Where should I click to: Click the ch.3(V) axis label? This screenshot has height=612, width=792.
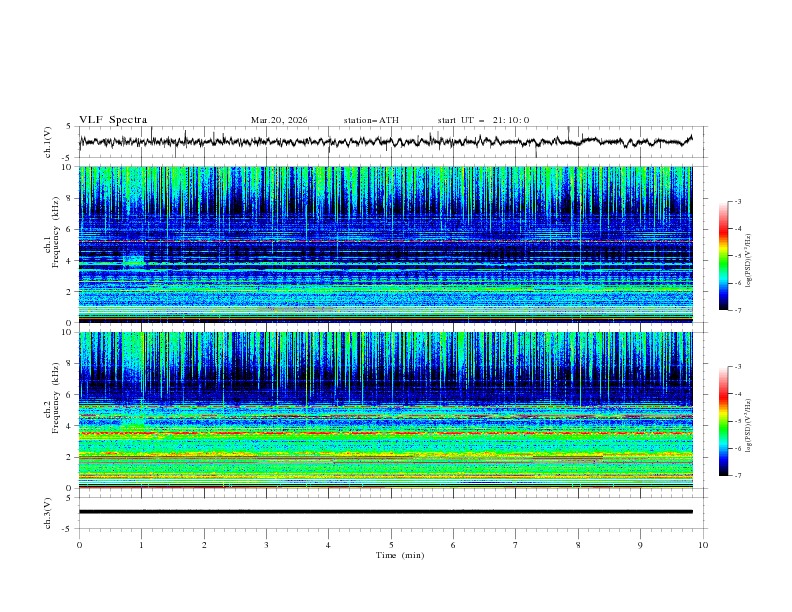point(47,511)
